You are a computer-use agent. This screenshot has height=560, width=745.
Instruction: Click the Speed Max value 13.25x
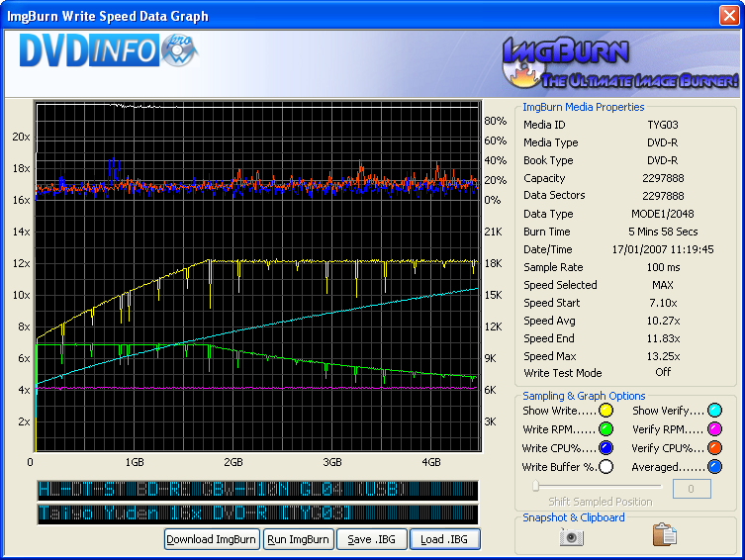pos(663,356)
